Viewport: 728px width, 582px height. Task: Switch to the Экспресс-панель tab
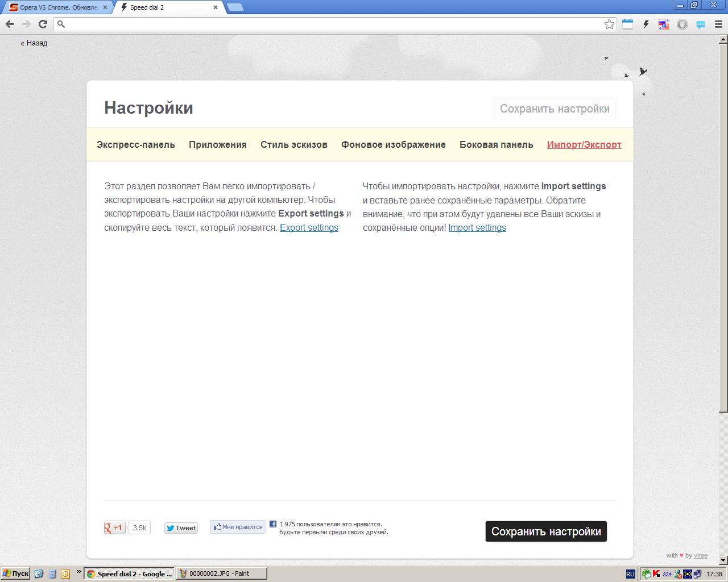tap(136, 144)
